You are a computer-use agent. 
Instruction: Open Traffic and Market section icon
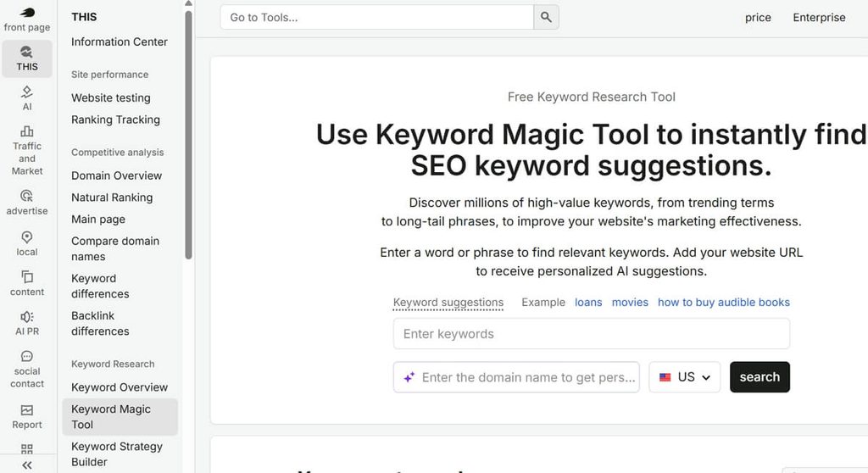pyautogui.click(x=26, y=131)
